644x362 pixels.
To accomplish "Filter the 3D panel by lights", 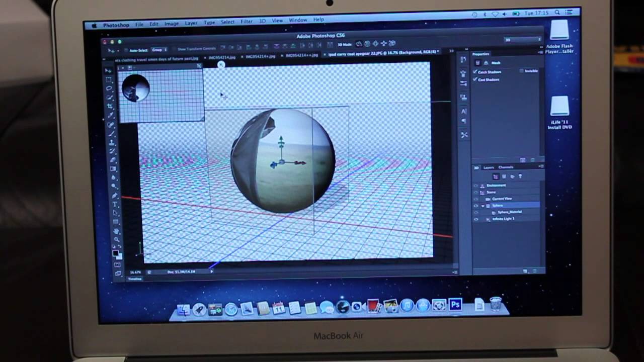I will (520, 176).
